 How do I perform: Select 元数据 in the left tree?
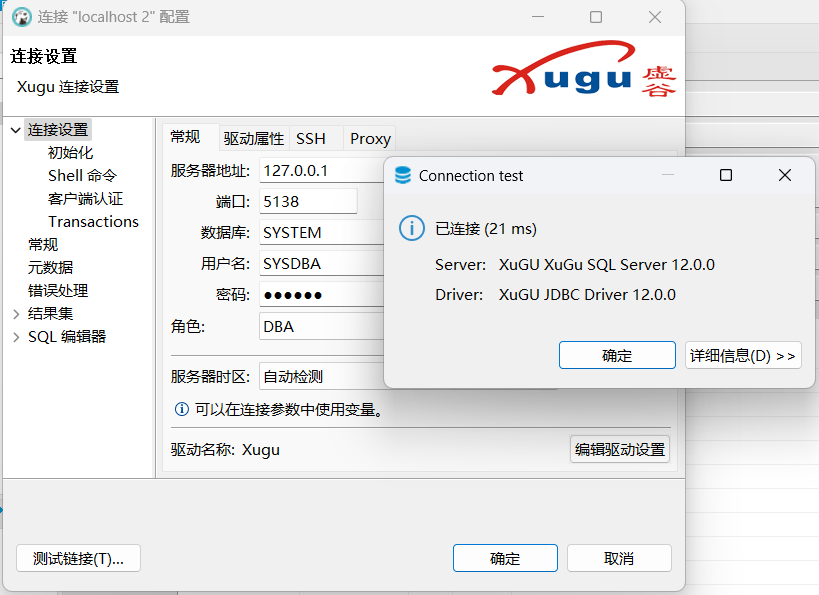coord(51,267)
